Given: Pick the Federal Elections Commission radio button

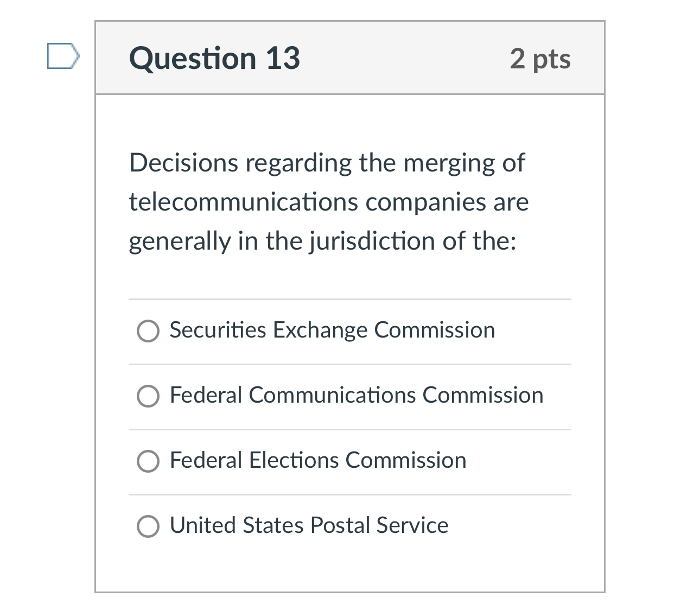Looking at the screenshot, I should 148,461.
